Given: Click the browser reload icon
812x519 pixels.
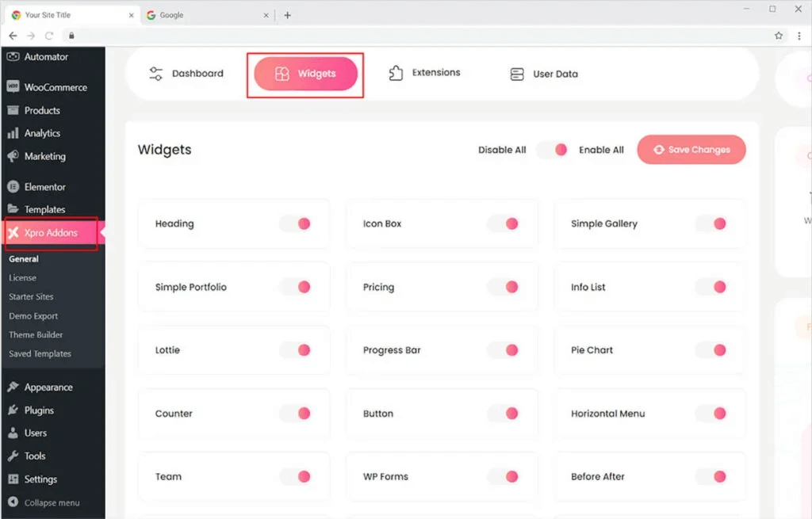Looking at the screenshot, I should [x=49, y=36].
